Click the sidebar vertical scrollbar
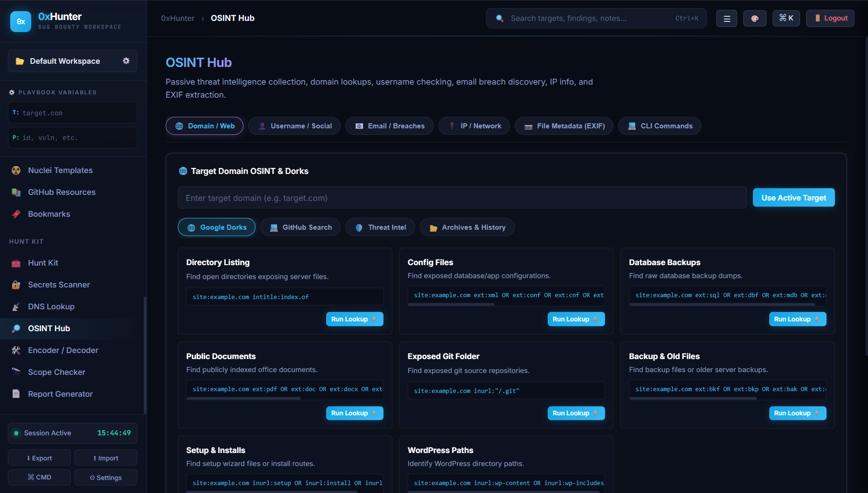This screenshot has width=868, height=493. tap(145, 355)
